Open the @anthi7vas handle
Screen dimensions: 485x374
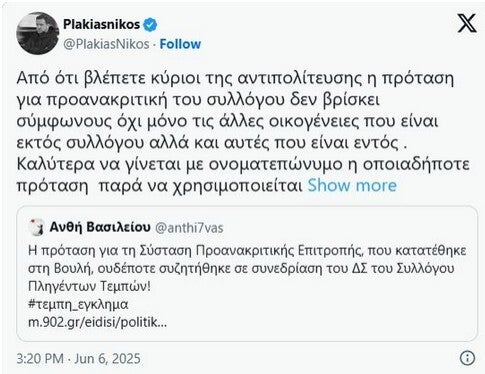coord(189,228)
